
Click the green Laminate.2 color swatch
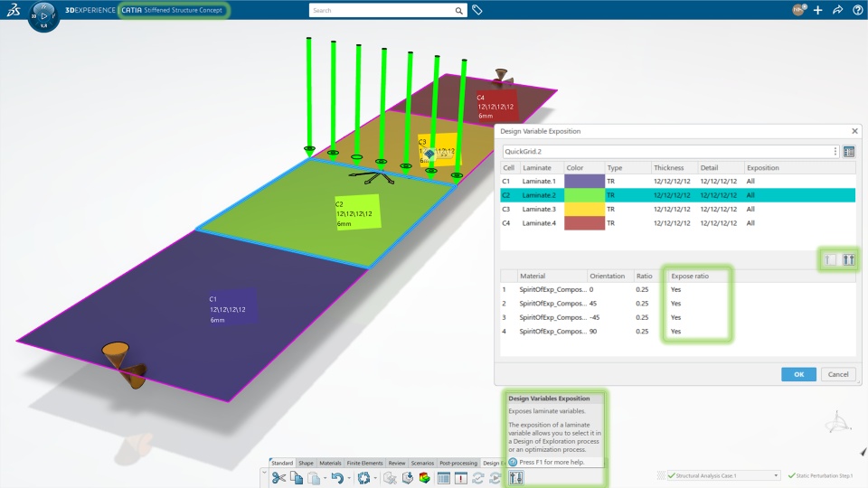point(584,195)
